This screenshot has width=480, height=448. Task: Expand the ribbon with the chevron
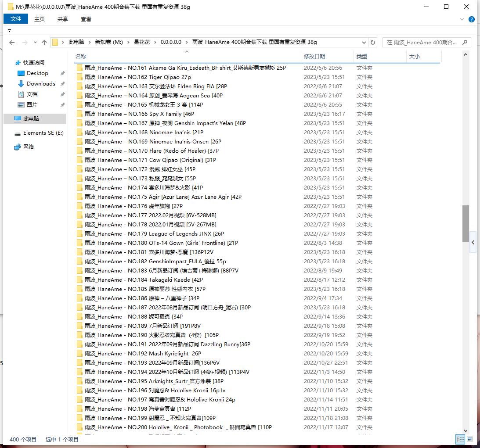(462, 19)
